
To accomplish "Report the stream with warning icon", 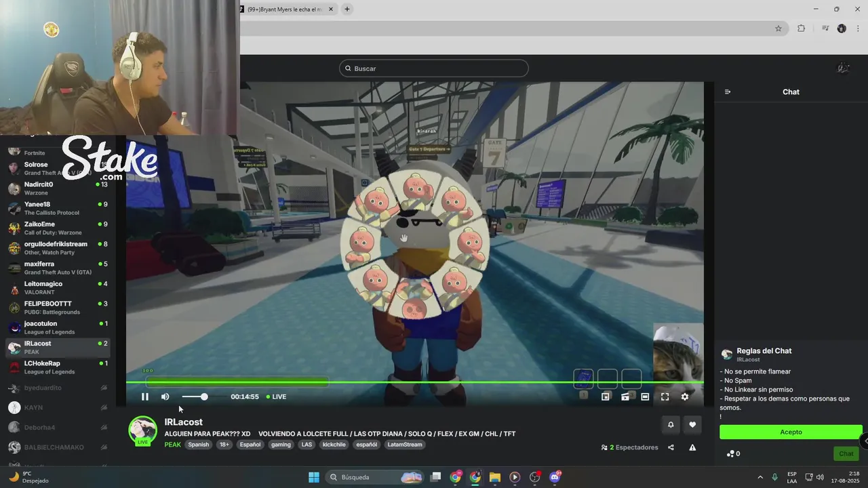I will [x=692, y=447].
